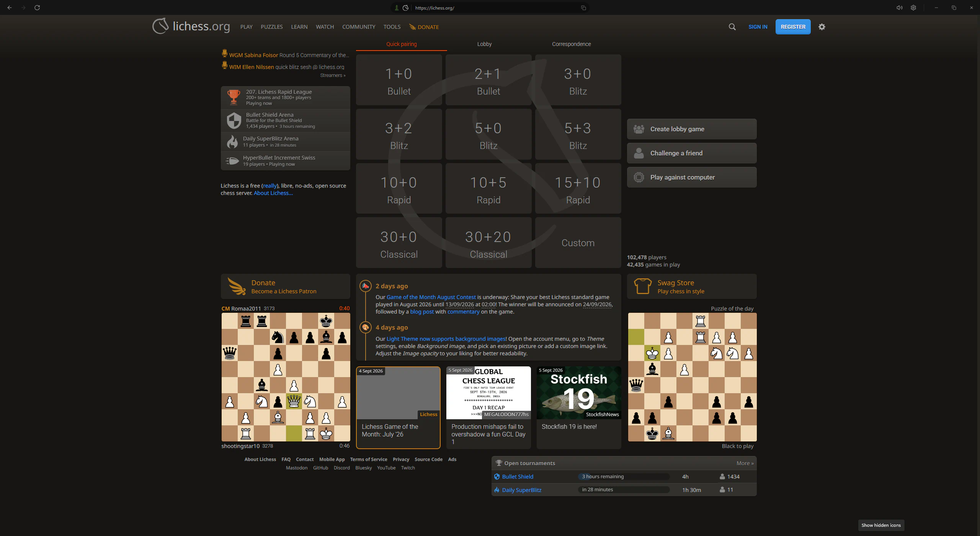Start a 3+2 Blitz game
The height and width of the screenshot is (536, 980).
pyautogui.click(x=399, y=134)
